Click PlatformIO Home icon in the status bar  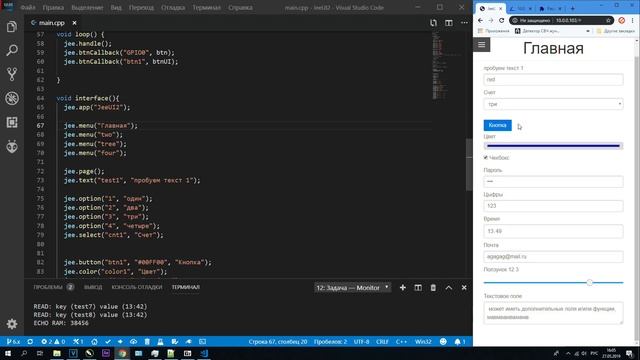pos(94,342)
